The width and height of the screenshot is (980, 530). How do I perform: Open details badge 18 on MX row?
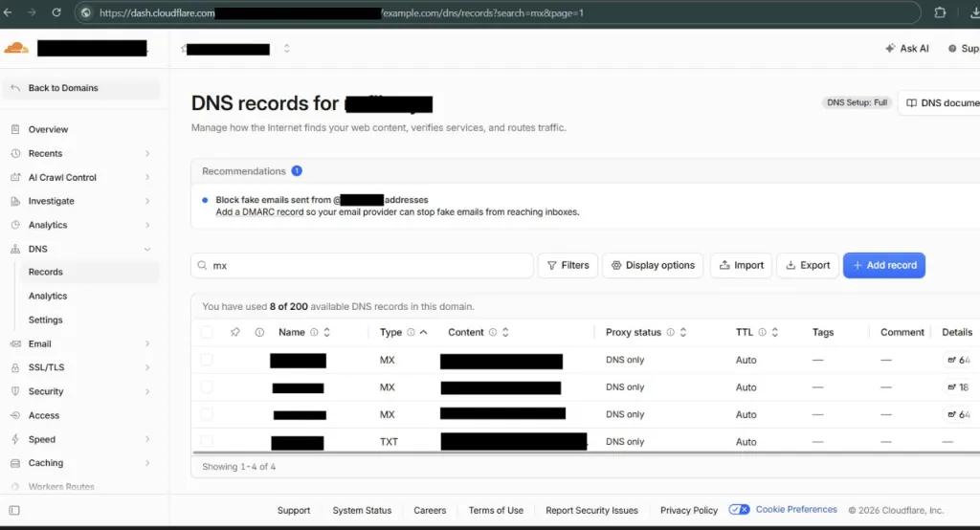[x=958, y=387]
